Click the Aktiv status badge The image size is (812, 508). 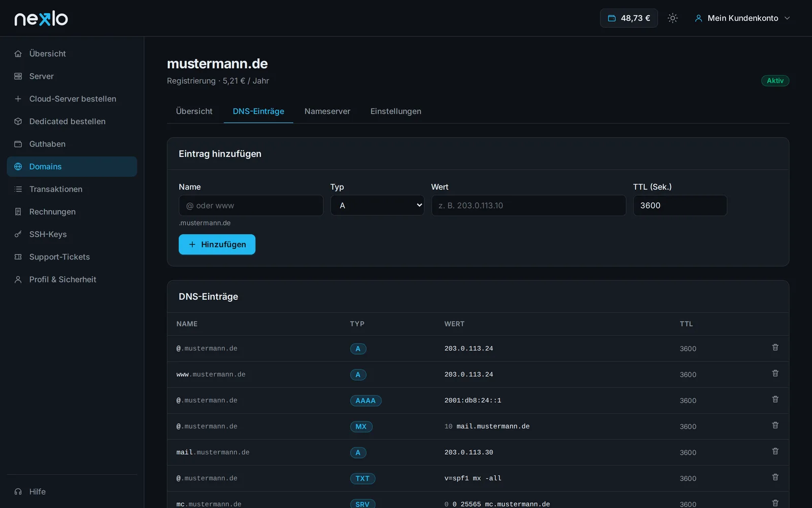pos(775,81)
